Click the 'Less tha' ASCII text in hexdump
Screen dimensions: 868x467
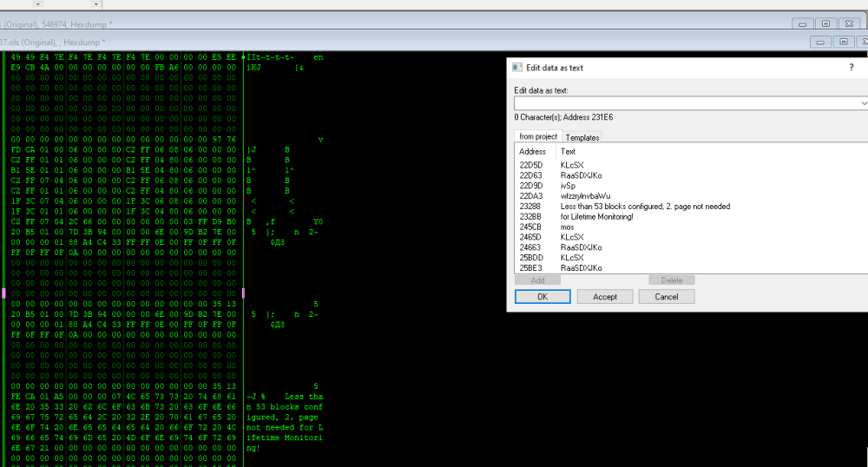point(304,397)
